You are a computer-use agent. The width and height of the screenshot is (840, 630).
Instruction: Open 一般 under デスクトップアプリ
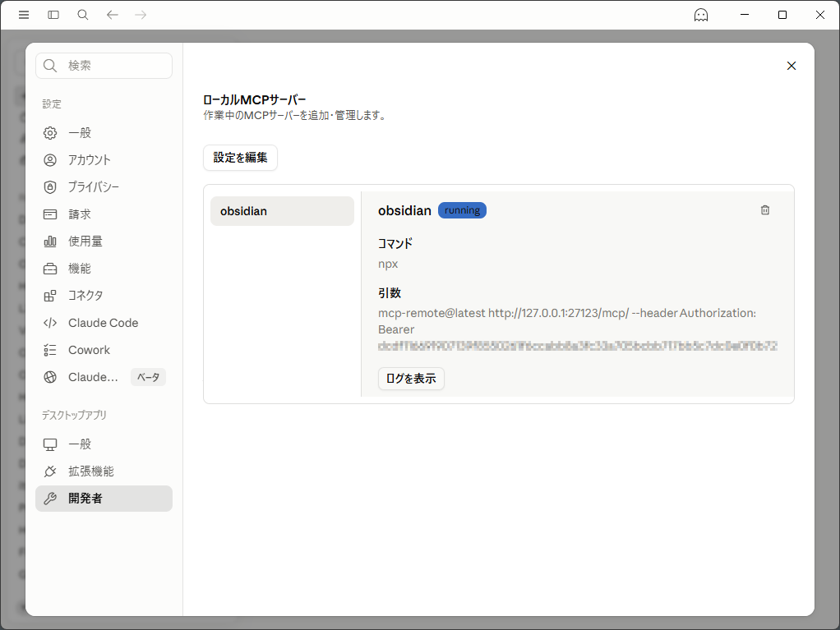104,444
